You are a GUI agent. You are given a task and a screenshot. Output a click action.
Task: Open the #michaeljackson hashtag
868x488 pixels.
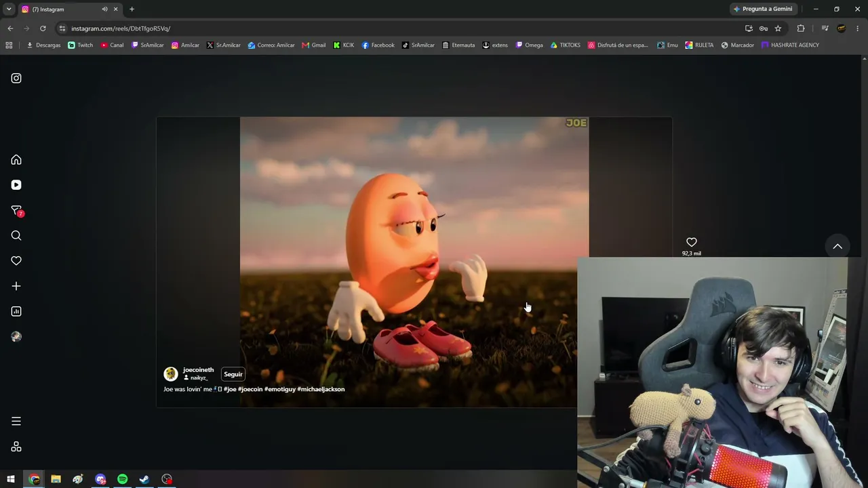click(x=321, y=389)
